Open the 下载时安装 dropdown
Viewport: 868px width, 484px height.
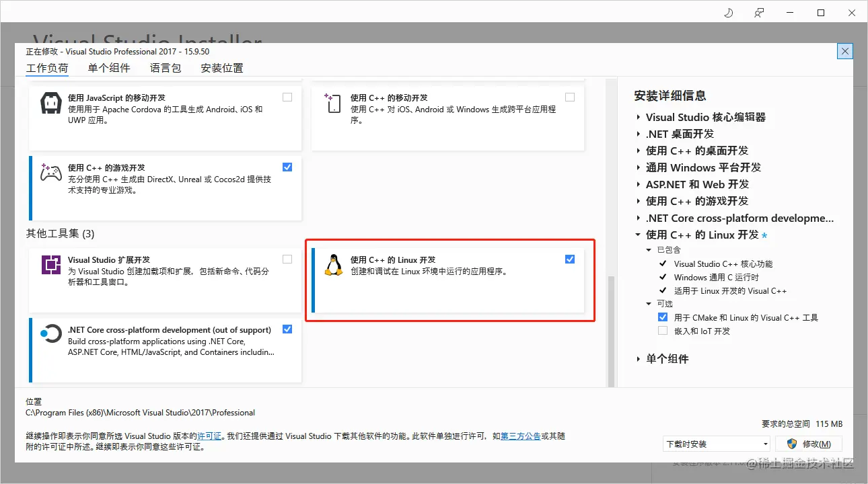(717, 444)
